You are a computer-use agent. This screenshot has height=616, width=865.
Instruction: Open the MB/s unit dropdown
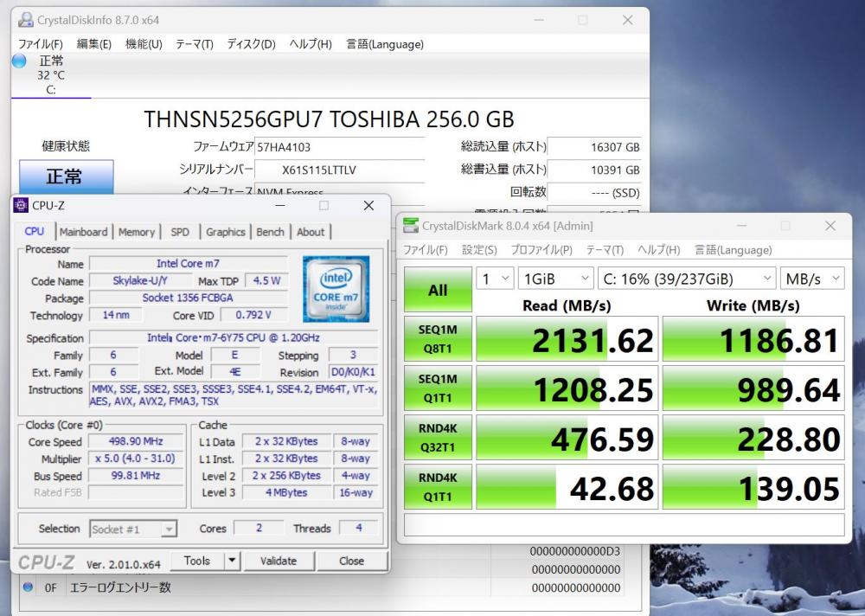812,279
